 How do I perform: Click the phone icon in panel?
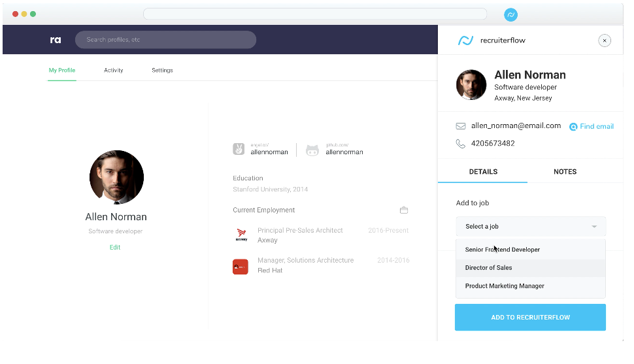(461, 144)
